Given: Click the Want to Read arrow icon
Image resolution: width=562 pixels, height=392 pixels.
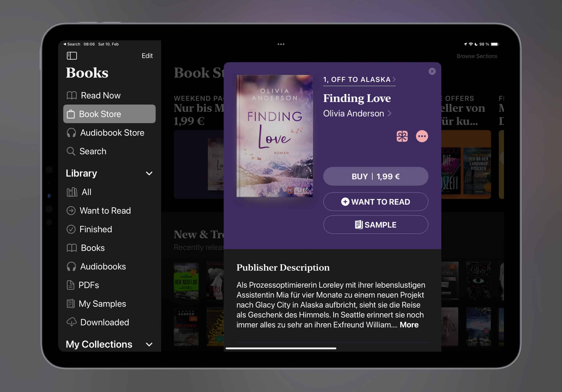Looking at the screenshot, I should (71, 211).
